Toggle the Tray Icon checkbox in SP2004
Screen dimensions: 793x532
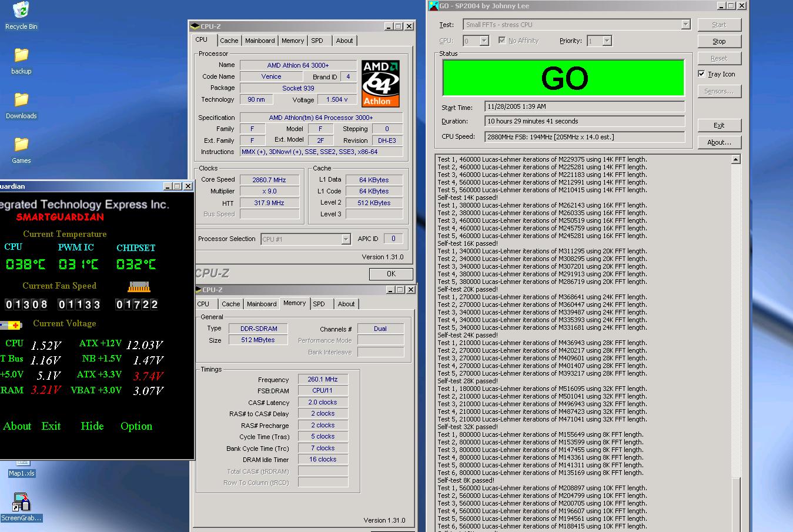[x=701, y=74]
